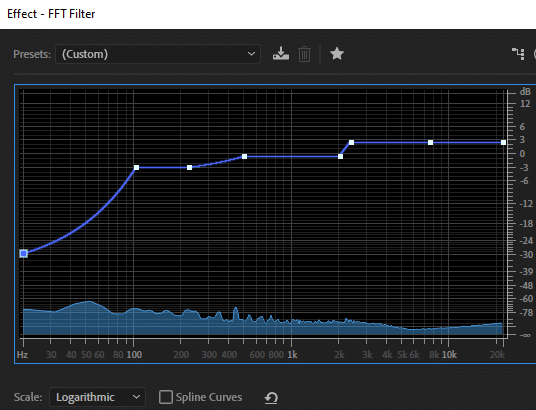This screenshot has height=410, width=536.
Task: Mark preset as favorite star icon
Action: (337, 54)
